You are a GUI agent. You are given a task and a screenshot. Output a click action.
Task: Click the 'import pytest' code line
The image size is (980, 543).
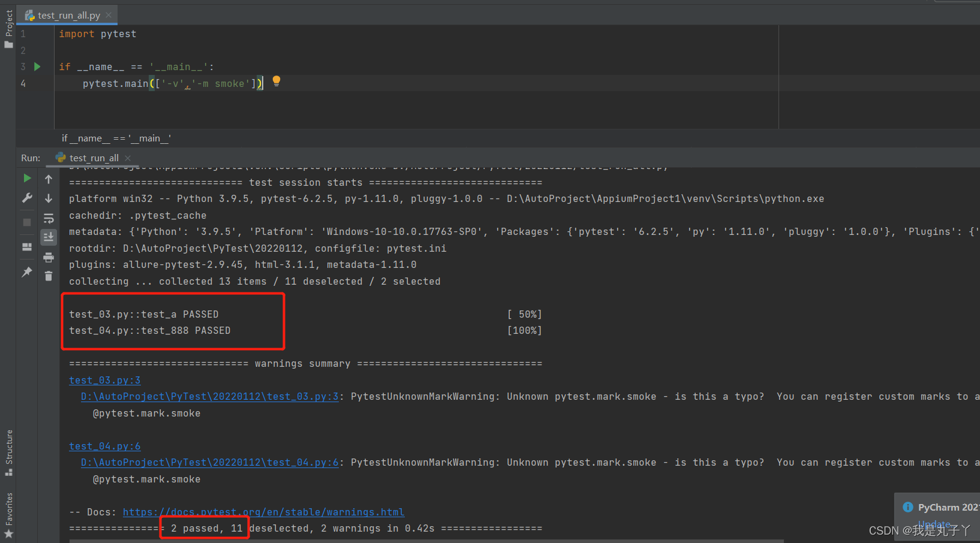[98, 34]
